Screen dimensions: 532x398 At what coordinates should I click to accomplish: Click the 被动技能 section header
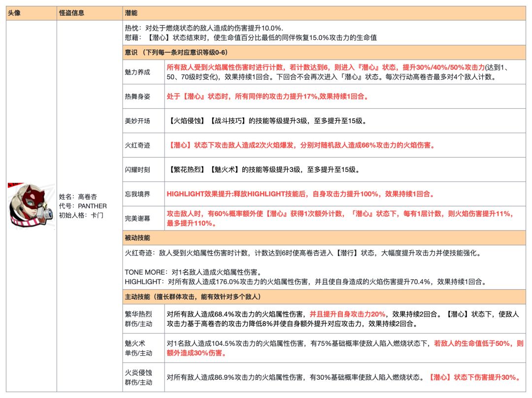point(324,238)
